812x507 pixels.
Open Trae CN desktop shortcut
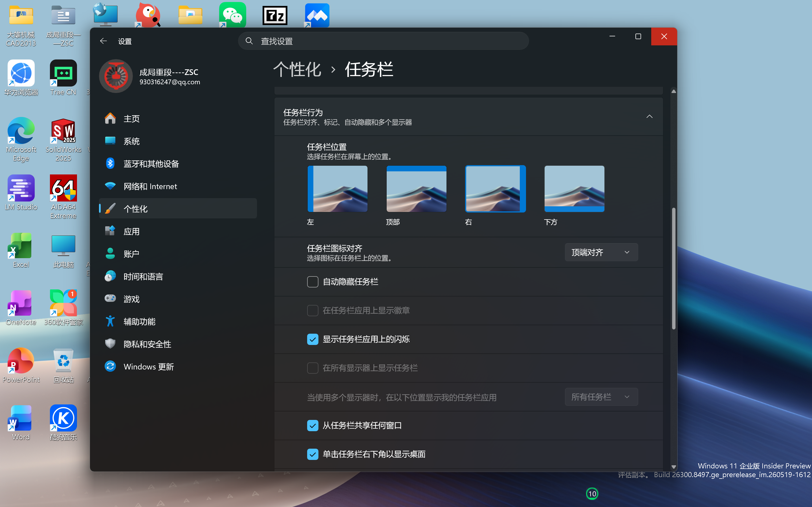pos(63,78)
